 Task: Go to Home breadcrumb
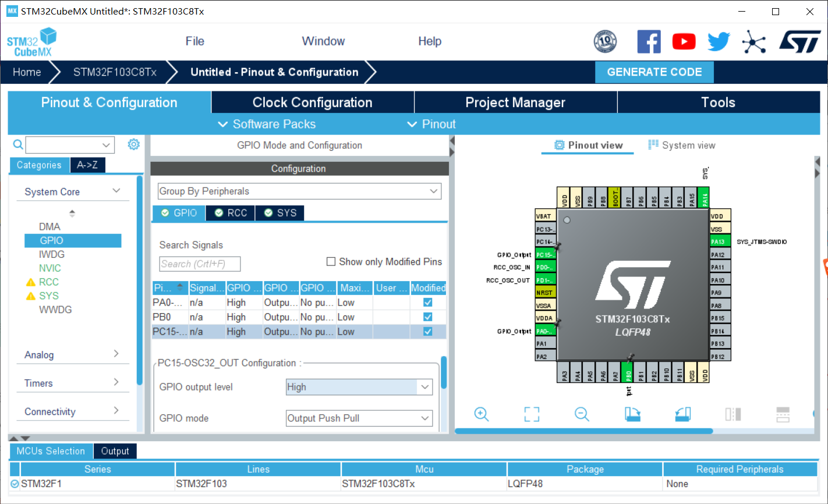click(x=27, y=72)
